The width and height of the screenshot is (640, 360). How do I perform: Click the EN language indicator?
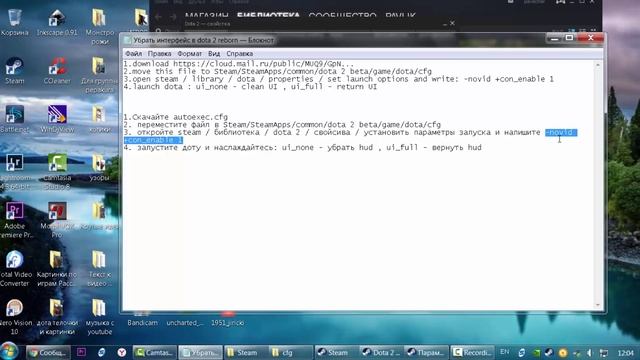pyautogui.click(x=504, y=352)
